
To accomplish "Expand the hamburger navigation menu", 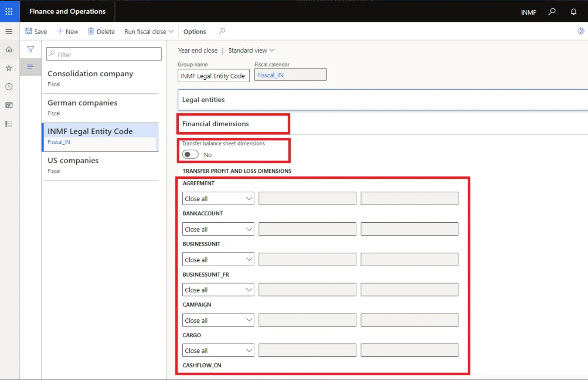I will [9, 31].
